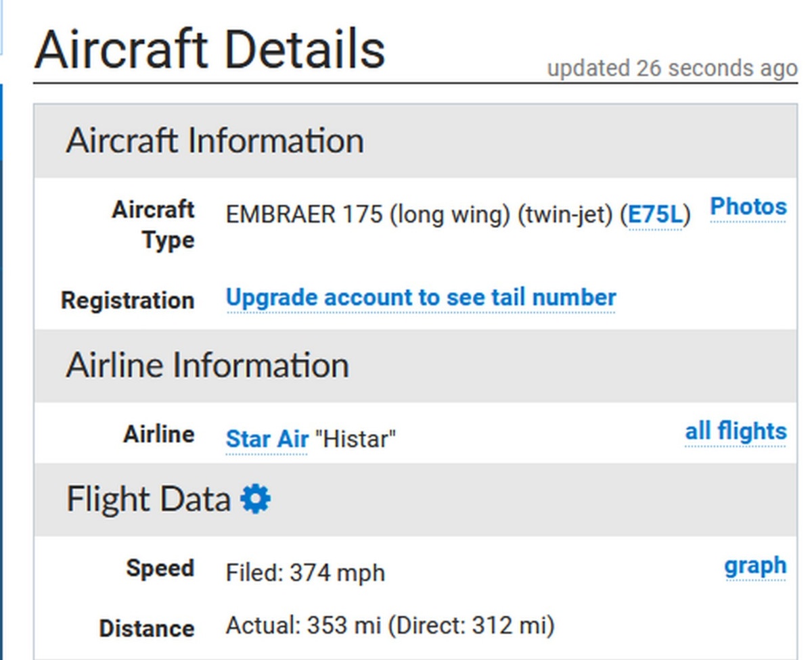Click the Registration row label

pyautogui.click(x=128, y=300)
